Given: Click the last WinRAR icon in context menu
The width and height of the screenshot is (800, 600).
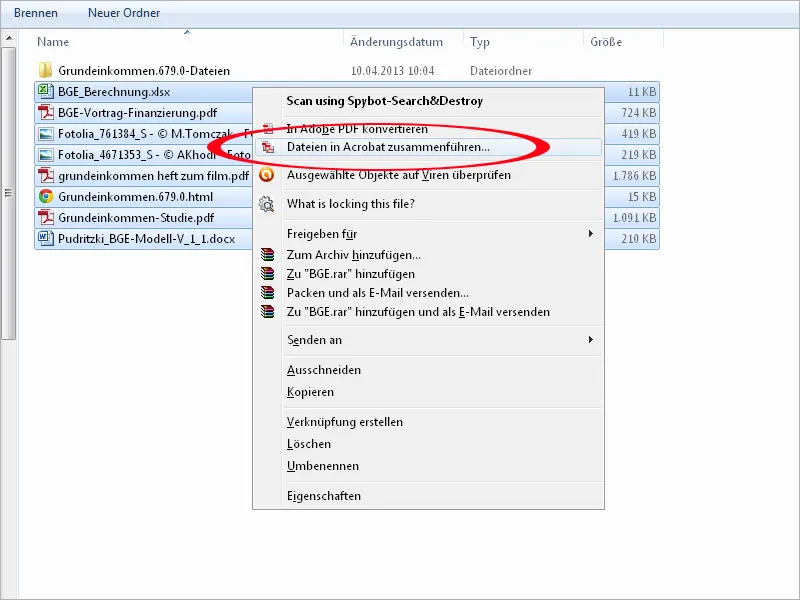Looking at the screenshot, I should coord(267,311).
